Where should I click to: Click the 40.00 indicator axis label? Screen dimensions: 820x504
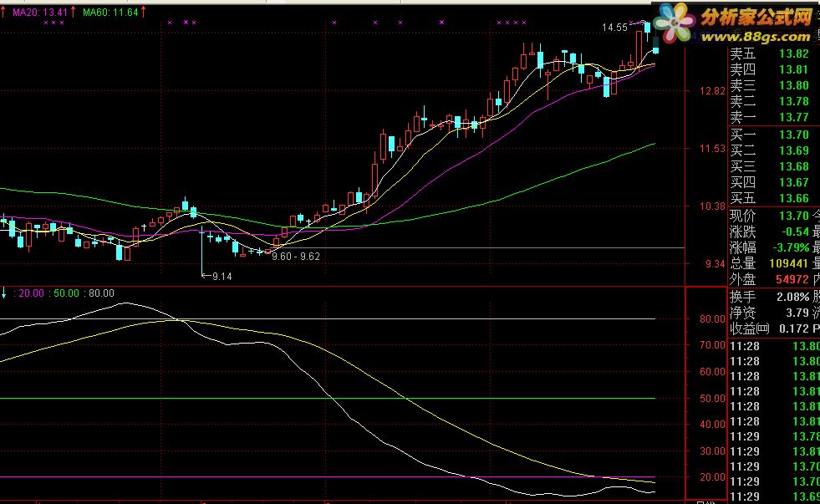(712, 424)
